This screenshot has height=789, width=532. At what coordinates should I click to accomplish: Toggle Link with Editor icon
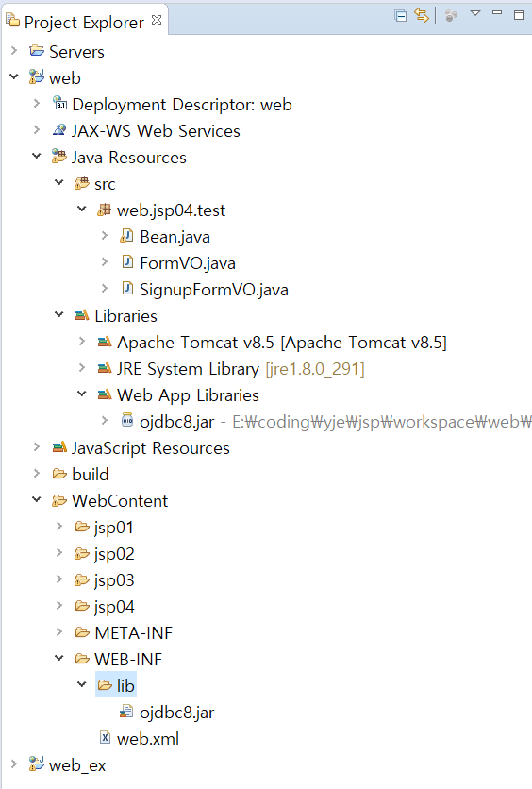[x=422, y=16]
